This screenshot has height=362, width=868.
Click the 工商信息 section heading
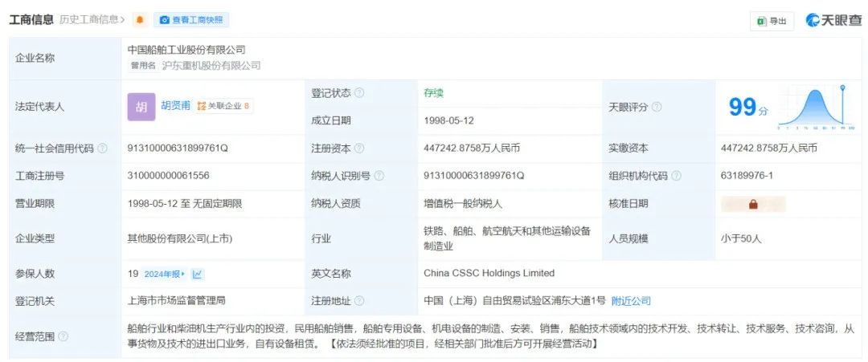[x=31, y=20]
